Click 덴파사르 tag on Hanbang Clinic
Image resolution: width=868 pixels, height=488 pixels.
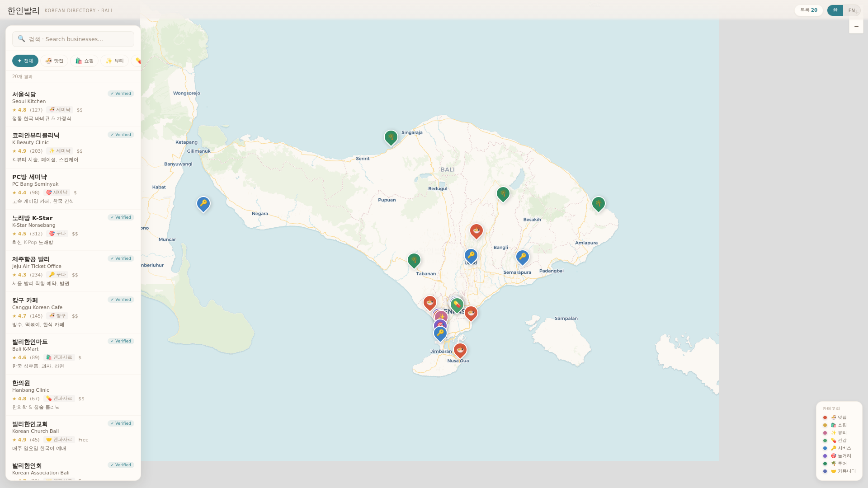(59, 399)
